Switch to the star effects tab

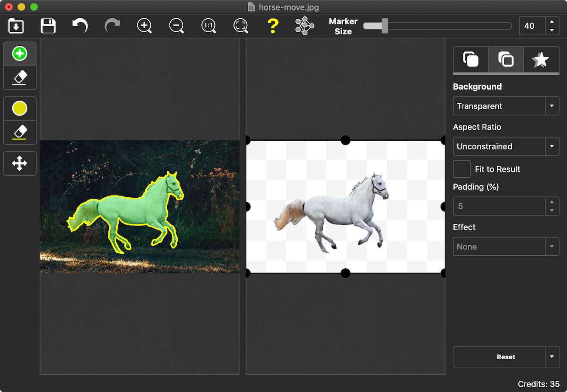tap(541, 60)
